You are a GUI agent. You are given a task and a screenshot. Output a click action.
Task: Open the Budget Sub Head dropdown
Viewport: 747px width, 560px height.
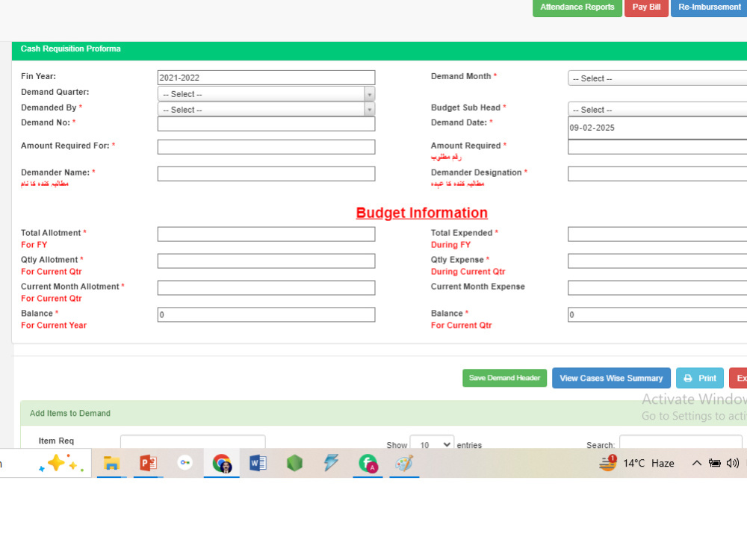click(x=657, y=110)
